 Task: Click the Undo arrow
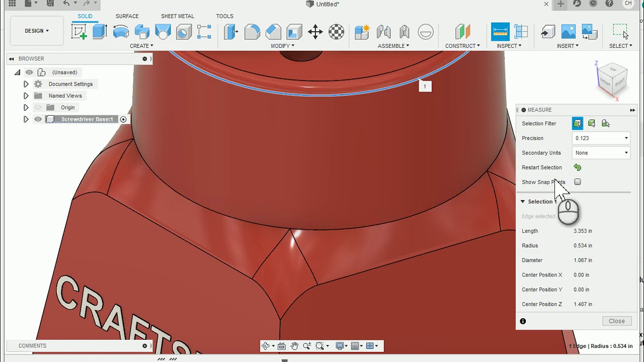(x=66, y=4)
